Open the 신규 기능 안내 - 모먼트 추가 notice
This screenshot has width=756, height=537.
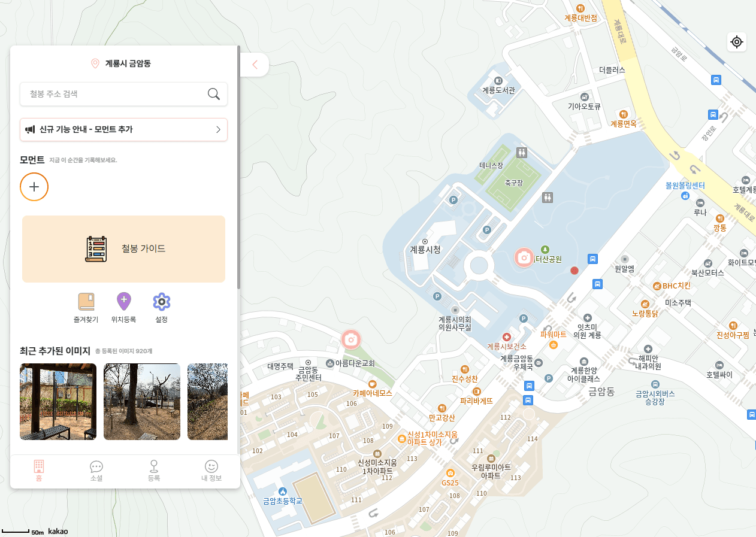tap(123, 129)
